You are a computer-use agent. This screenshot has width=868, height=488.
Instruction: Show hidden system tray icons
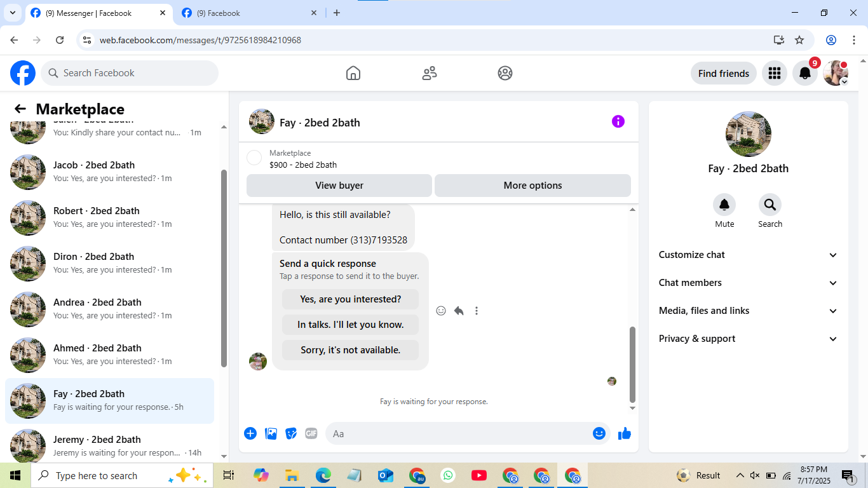coord(740,475)
